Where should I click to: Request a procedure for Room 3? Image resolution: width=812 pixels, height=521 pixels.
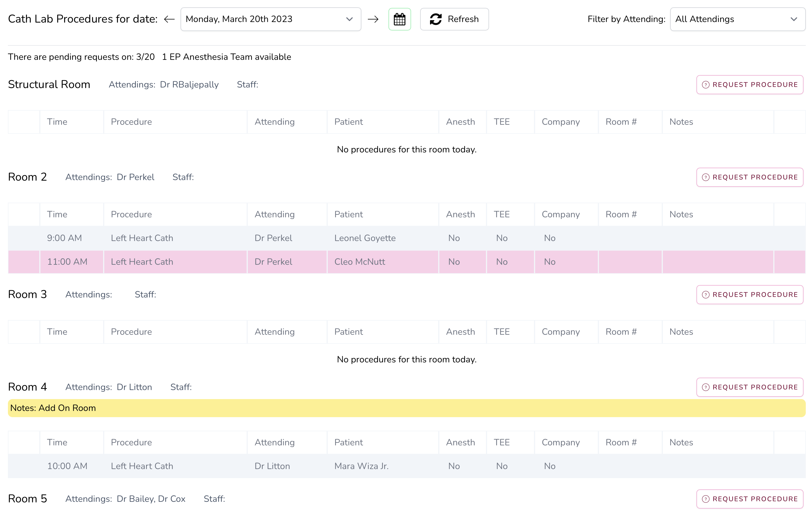click(x=749, y=294)
